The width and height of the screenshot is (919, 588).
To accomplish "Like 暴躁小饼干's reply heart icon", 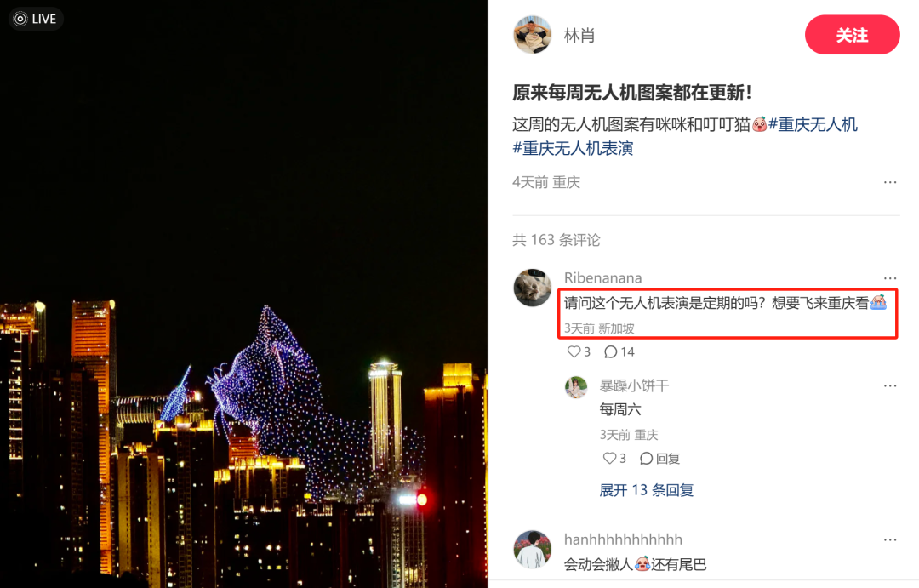I will pyautogui.click(x=609, y=459).
